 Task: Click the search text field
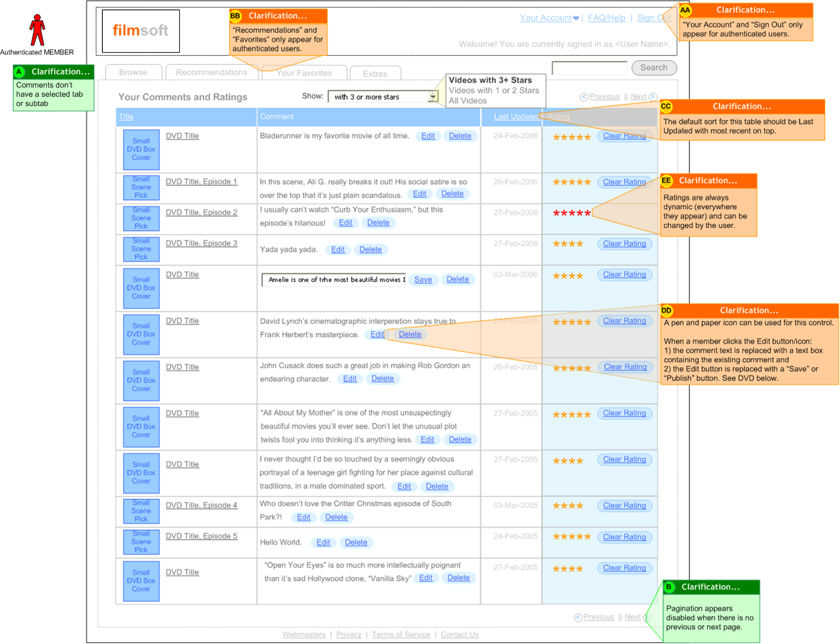click(x=589, y=68)
